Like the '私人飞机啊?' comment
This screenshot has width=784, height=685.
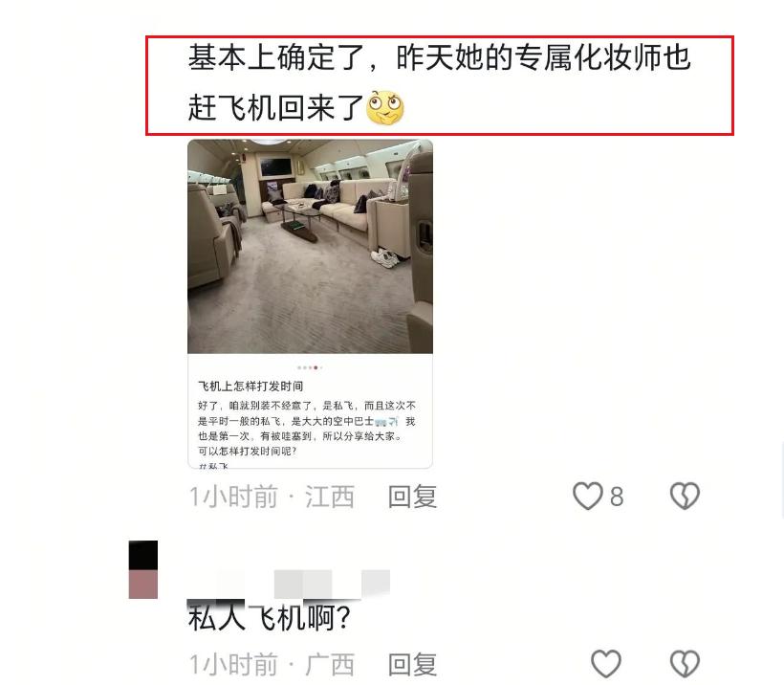point(606,664)
